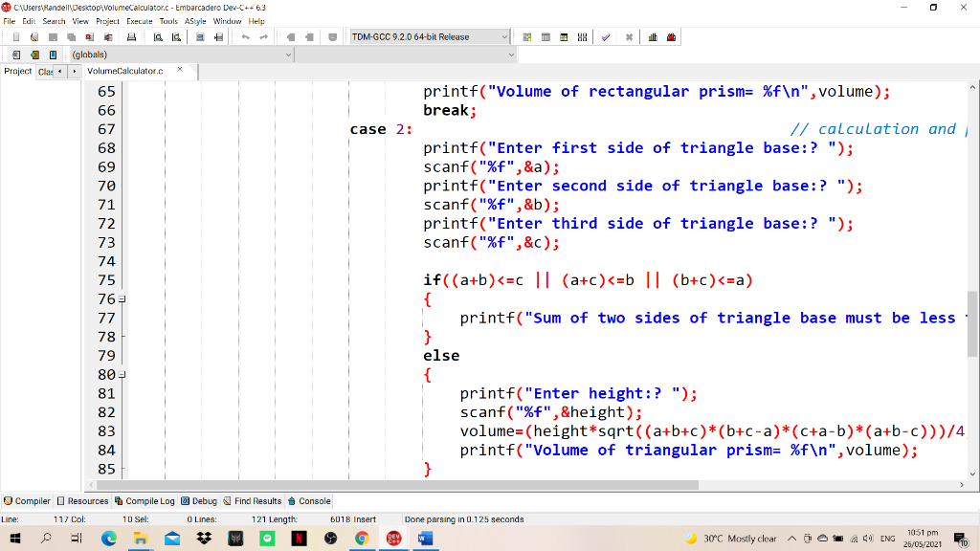The image size is (980, 551).
Task: Undo the last edit
Action: tap(246, 36)
